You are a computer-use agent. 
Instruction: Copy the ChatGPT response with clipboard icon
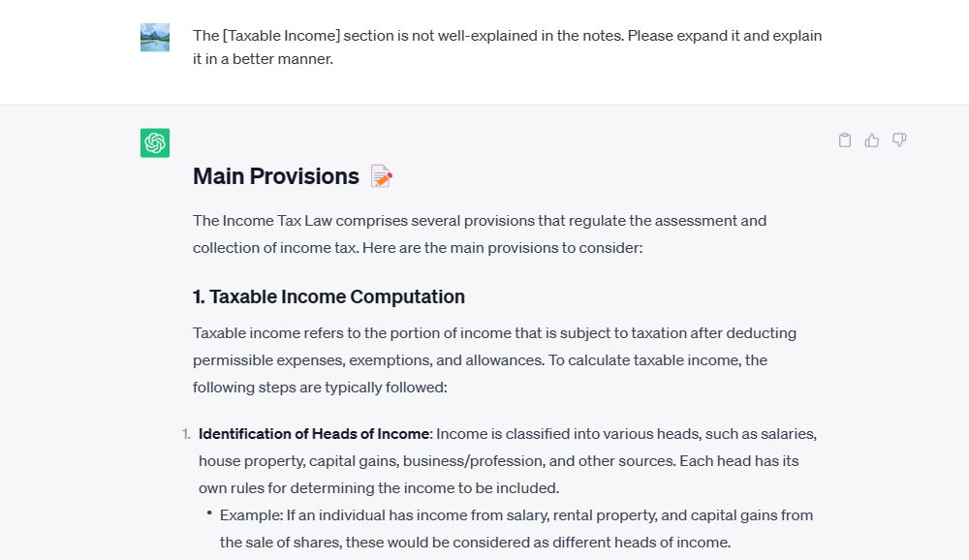click(x=845, y=140)
